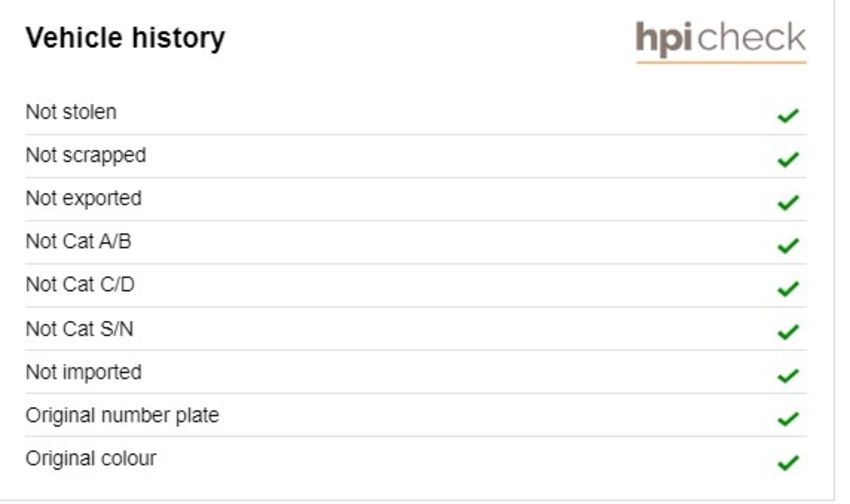This screenshot has height=504, width=850.
Task: Click the green checkmark for Not exported
Action: coord(788,202)
